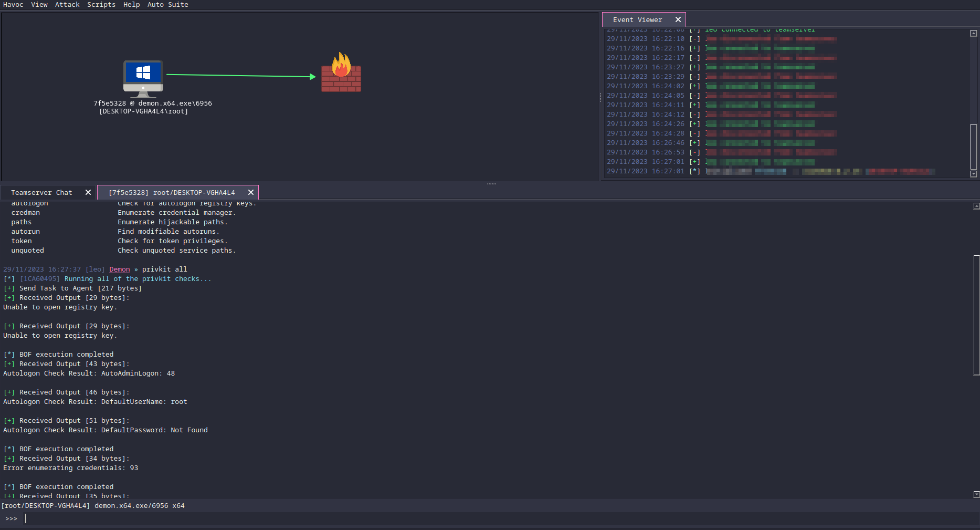Click the 'Find modifiable autoruns.' description
The height and width of the screenshot is (530, 980).
pyautogui.click(x=168, y=232)
